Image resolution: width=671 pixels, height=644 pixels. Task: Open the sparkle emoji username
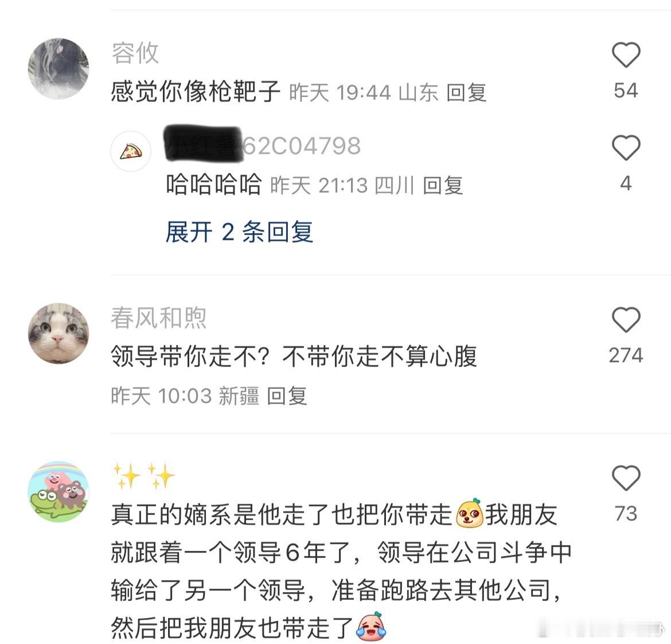click(x=144, y=476)
